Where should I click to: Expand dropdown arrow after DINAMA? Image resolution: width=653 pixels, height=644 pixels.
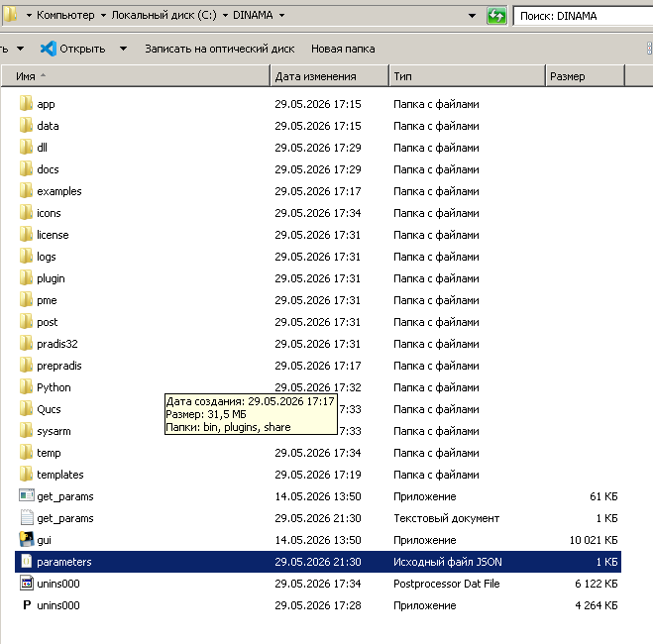click(281, 16)
